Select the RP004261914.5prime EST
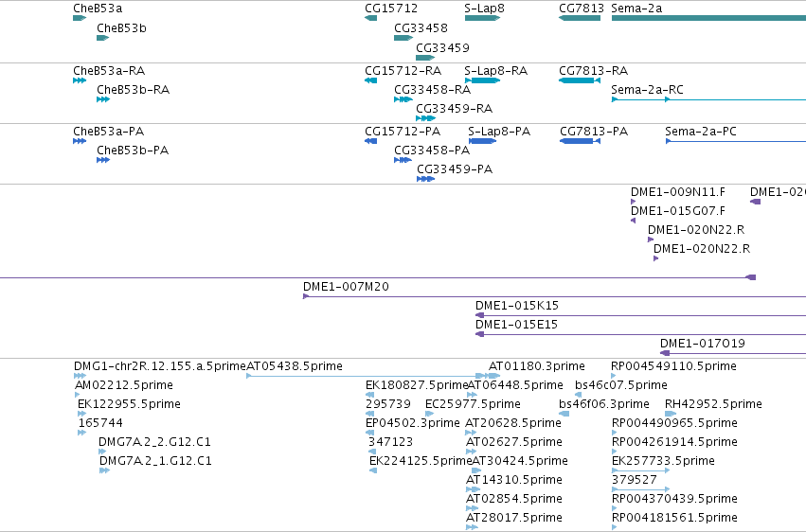Image resolution: width=806 pixels, height=532 pixels. [615, 452]
